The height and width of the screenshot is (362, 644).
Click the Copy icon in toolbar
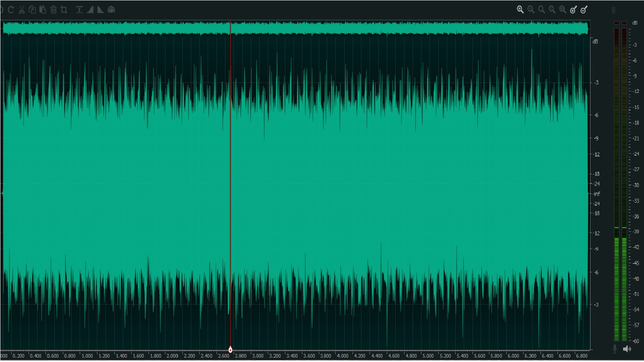32,10
